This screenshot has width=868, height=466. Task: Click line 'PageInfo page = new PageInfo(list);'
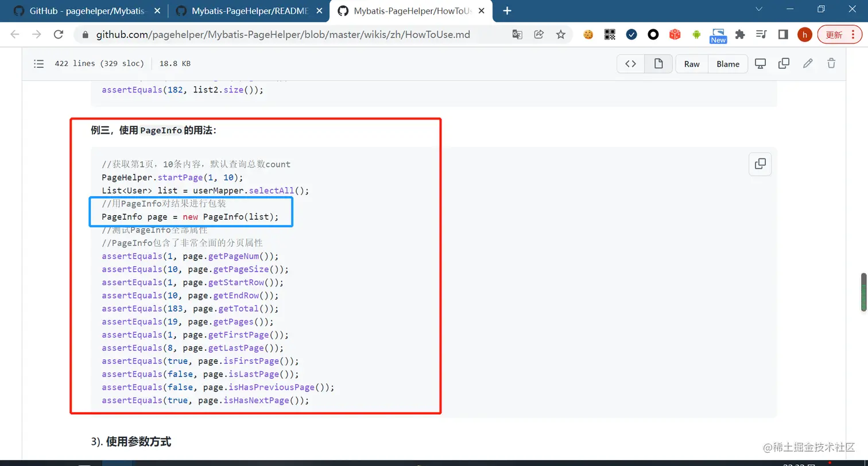tap(190, 217)
